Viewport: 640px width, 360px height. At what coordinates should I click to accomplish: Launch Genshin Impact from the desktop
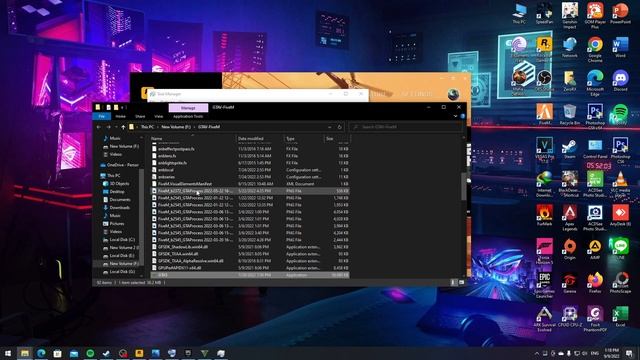pyautogui.click(x=569, y=16)
